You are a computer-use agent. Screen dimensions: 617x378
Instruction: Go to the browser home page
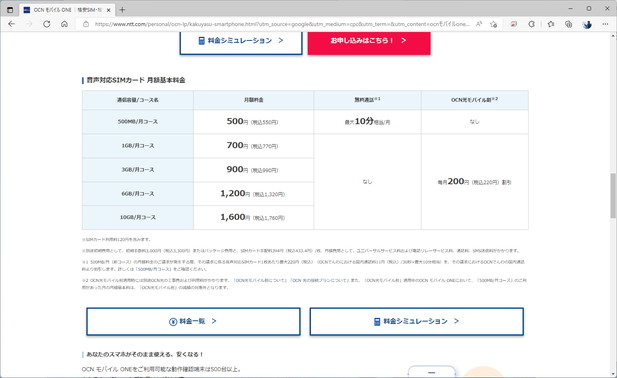[64, 24]
